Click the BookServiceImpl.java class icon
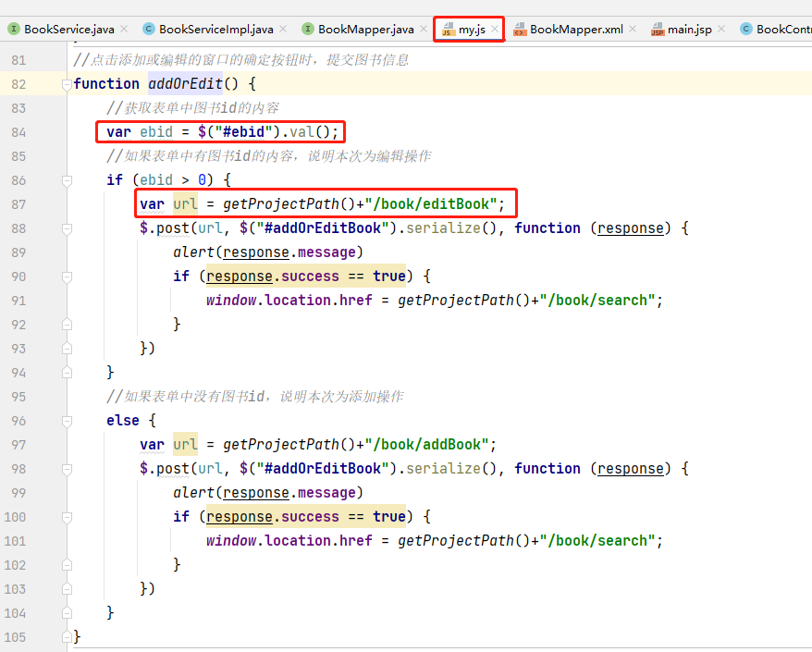Screen dimensions: 812x652 (149, 29)
